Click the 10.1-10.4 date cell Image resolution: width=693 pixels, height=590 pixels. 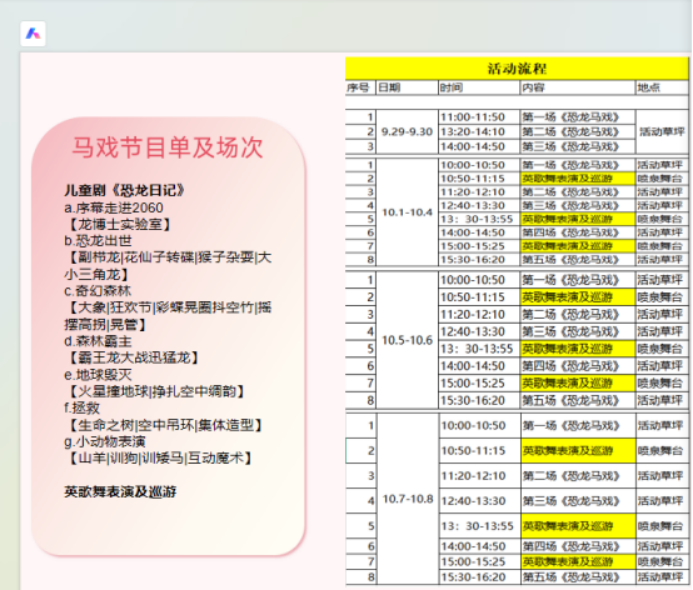407,212
